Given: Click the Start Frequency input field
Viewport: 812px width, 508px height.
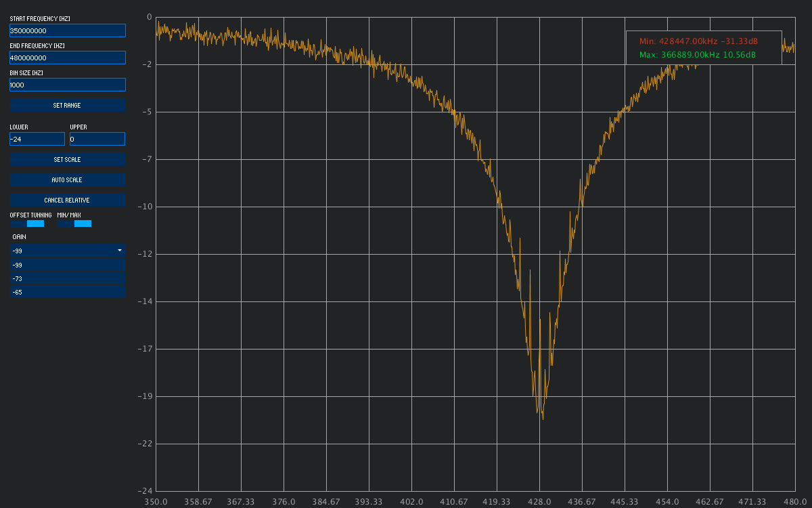Looking at the screenshot, I should pyautogui.click(x=67, y=30).
